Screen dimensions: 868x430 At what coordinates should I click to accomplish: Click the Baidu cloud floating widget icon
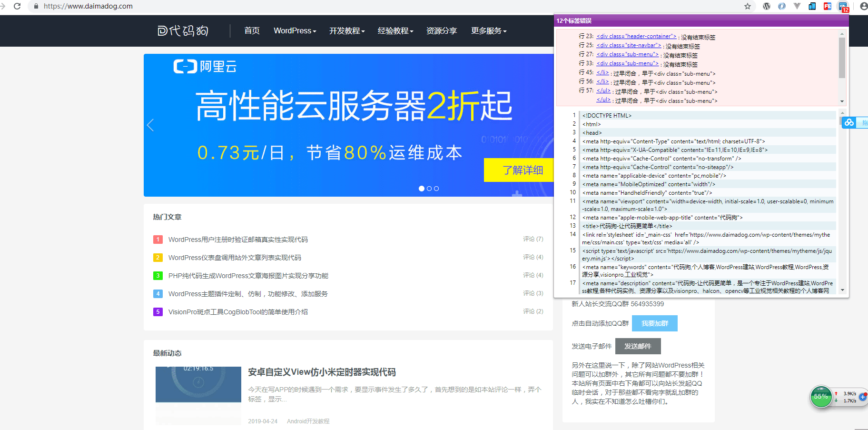point(849,123)
